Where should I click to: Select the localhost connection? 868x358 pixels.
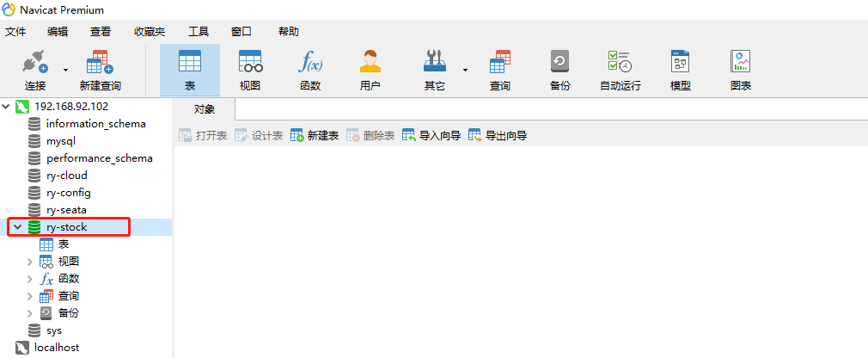[57, 348]
